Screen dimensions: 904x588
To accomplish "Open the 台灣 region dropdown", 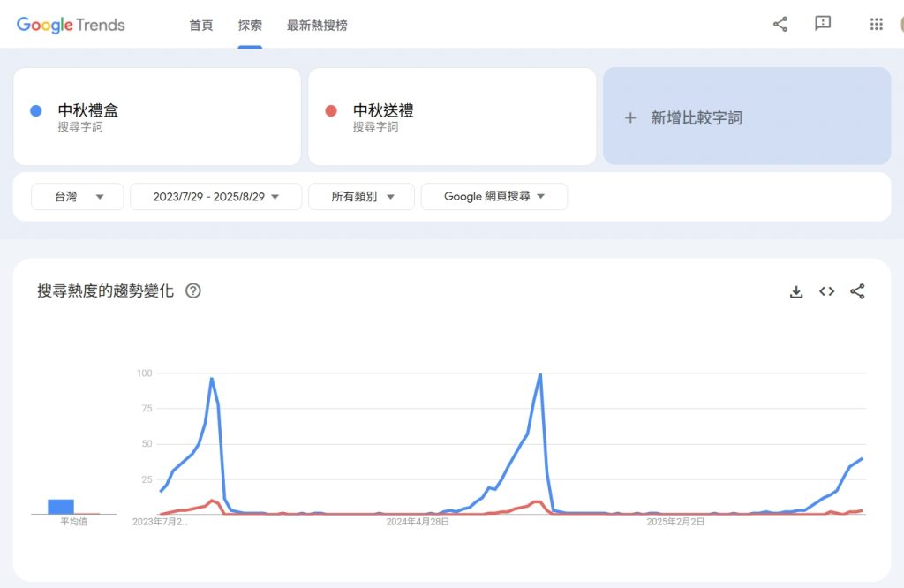I will [x=78, y=197].
